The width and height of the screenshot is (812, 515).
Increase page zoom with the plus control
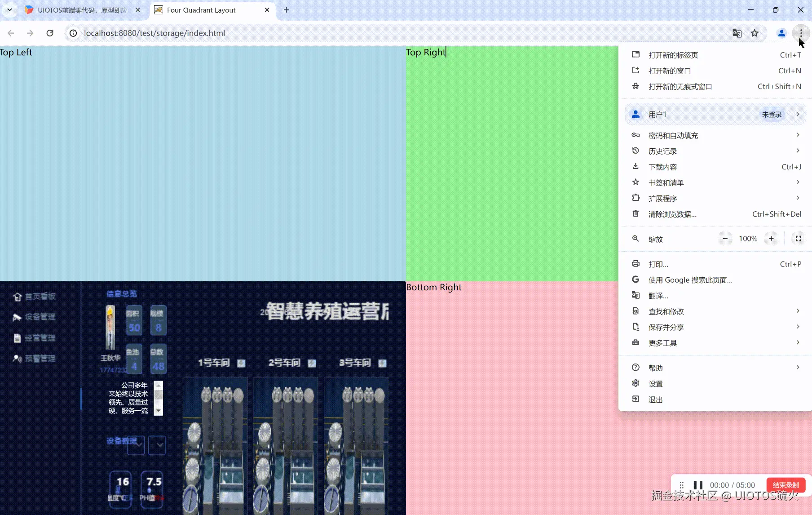[772, 239]
